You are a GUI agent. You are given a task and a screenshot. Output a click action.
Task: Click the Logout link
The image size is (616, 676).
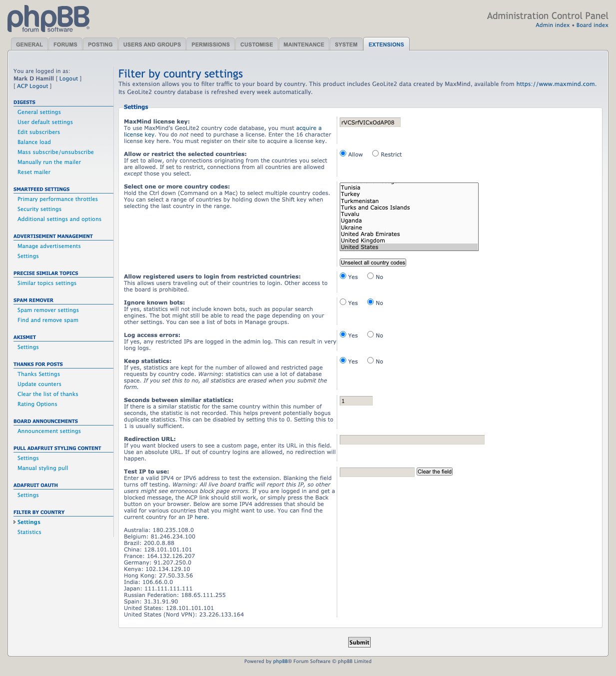[69, 78]
